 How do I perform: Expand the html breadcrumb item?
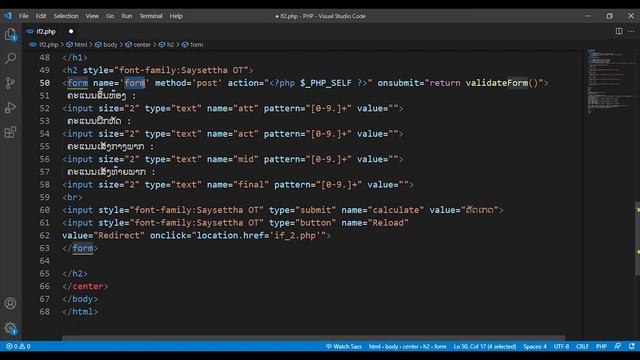pyautogui.click(x=77, y=44)
